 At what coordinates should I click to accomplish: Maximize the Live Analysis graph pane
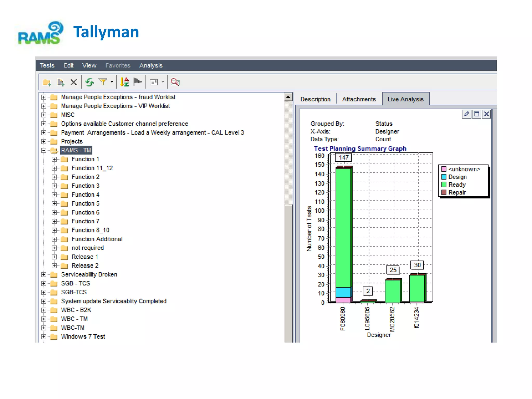coord(476,114)
